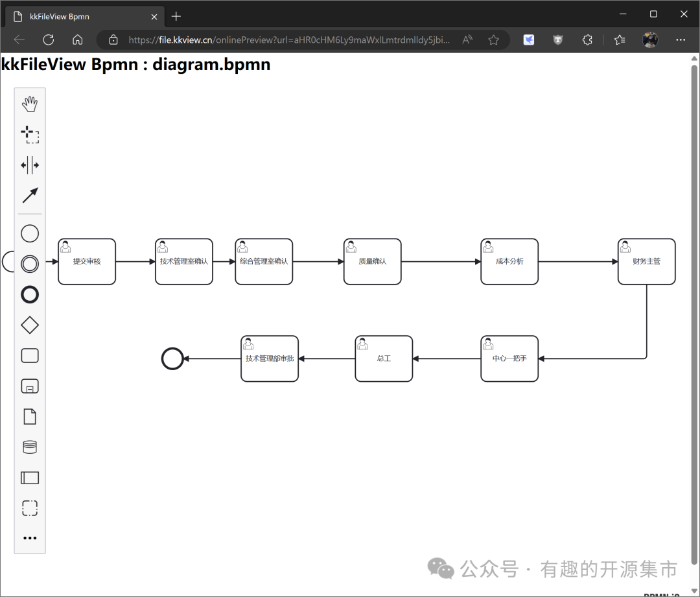The image size is (700, 597).
Task: Create a data store reference from the palette
Action: tap(30, 447)
